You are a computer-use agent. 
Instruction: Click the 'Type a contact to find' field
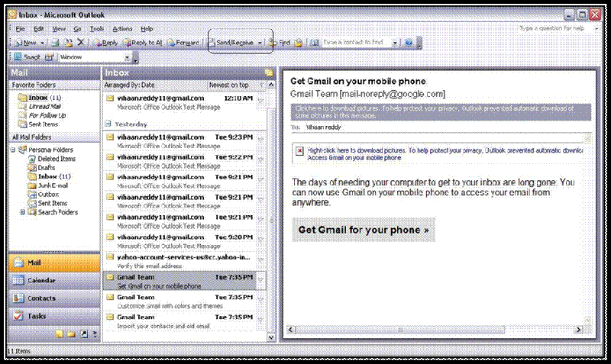(356, 43)
